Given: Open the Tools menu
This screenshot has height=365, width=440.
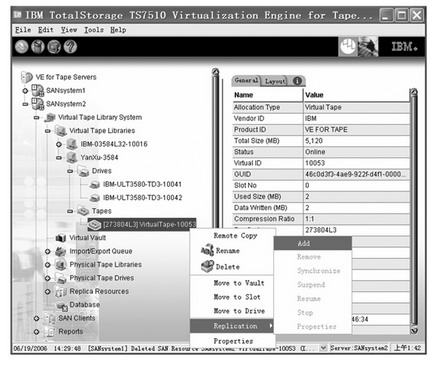Looking at the screenshot, I should (94, 30).
